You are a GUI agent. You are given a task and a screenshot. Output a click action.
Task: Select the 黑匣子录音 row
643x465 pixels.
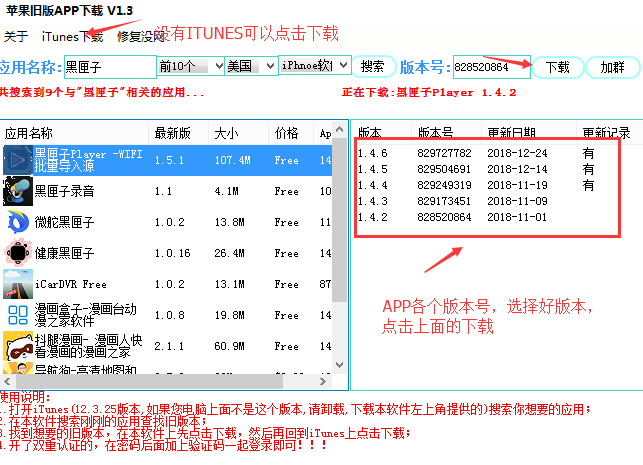coord(167,191)
